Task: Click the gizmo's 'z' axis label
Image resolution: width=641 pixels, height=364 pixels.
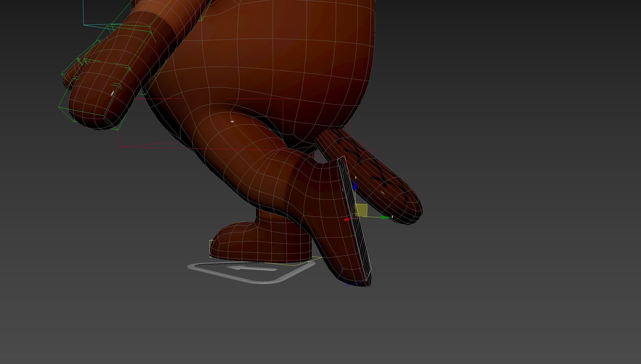Action: [356, 178]
